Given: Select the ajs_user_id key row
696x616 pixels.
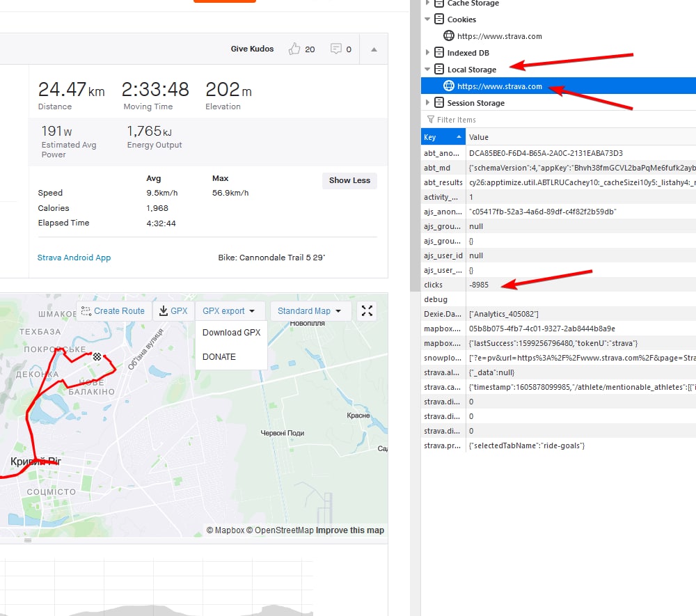Looking at the screenshot, I should point(443,255).
